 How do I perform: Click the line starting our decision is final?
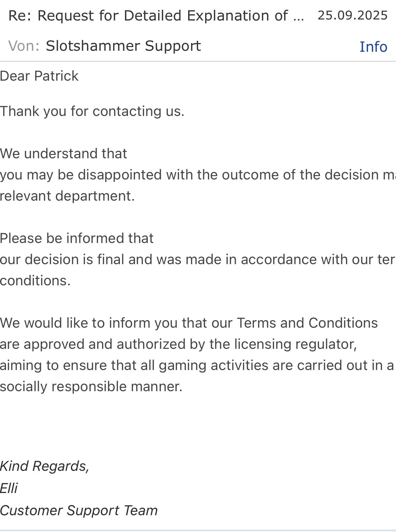pos(197,259)
